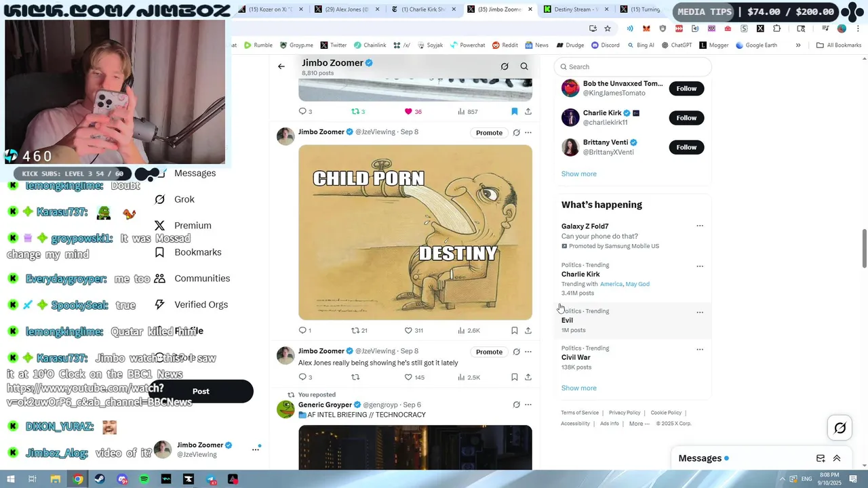The height and width of the screenshot is (488, 868).
Task: Follow Bob the Unvaxxed Tomato
Action: coord(686,88)
